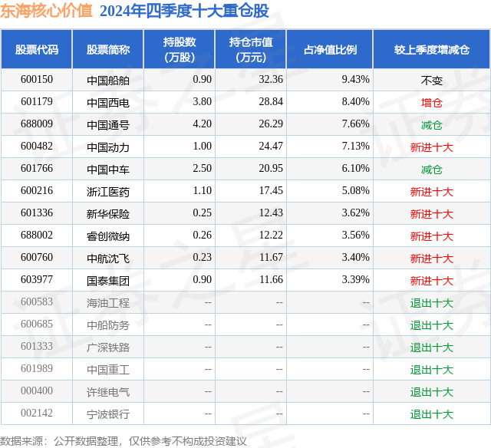491x448 pixels.
Task: Click the 东海核心价值 fund title
Action: (46, 11)
